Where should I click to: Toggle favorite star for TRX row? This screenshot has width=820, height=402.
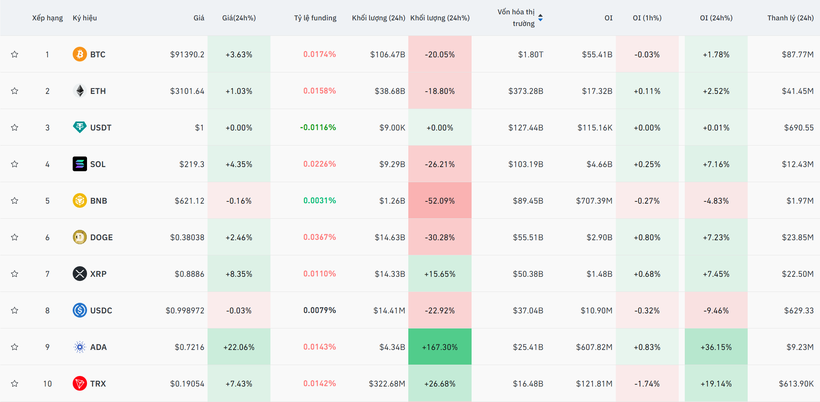[15, 384]
